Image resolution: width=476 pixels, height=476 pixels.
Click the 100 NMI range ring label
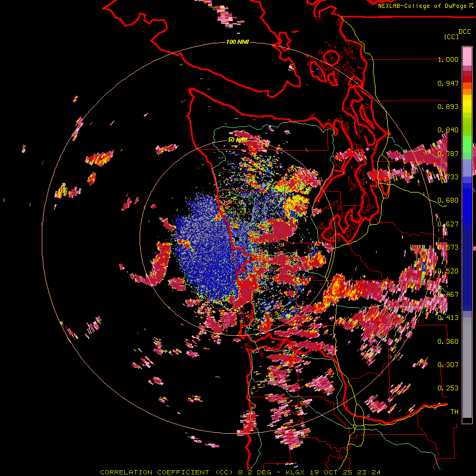[237, 42]
